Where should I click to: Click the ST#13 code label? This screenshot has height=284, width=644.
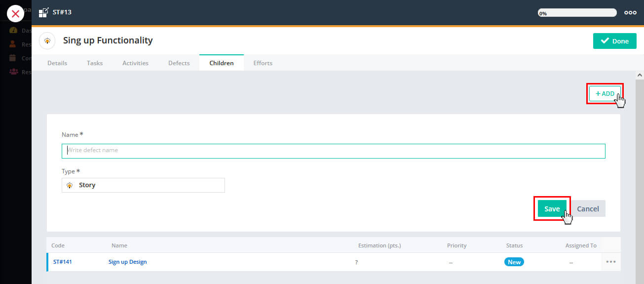click(x=62, y=12)
